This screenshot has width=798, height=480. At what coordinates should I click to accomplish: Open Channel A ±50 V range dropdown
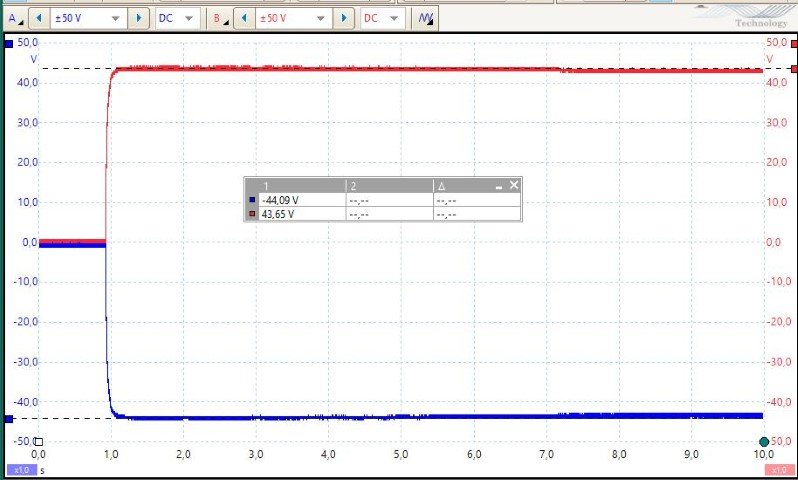click(88, 19)
